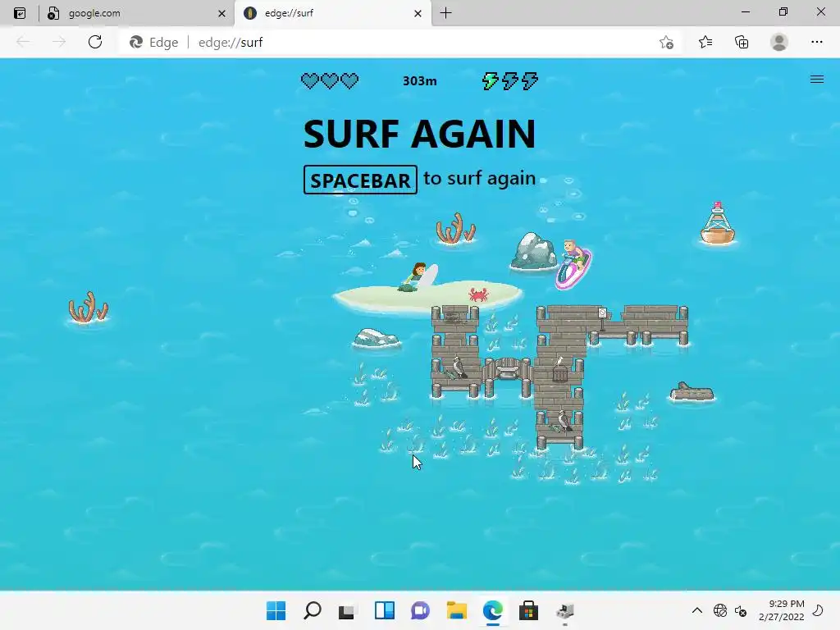Open Widgets from taskbar
This screenshot has height=630, width=840.
[x=385, y=610]
